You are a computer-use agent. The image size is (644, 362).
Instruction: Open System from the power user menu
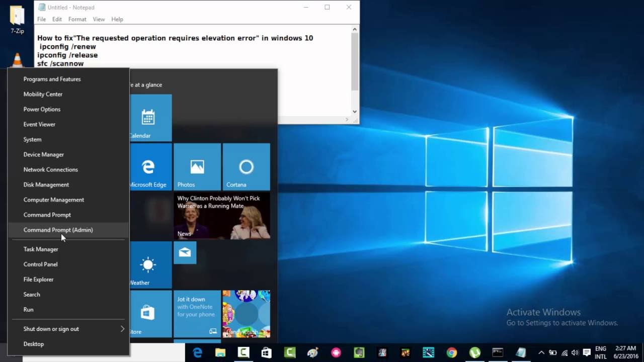(x=68, y=139)
